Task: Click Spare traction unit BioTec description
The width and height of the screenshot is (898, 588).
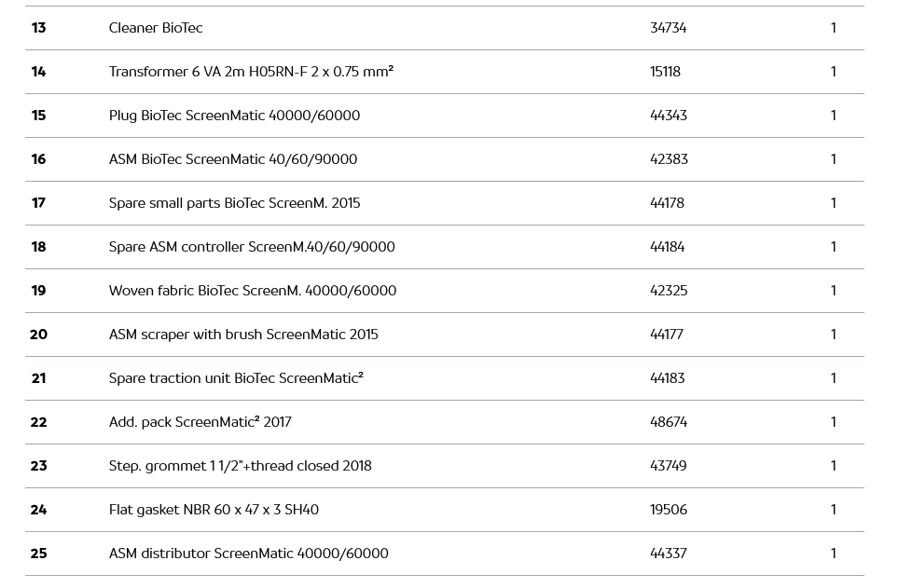Action: point(236,378)
